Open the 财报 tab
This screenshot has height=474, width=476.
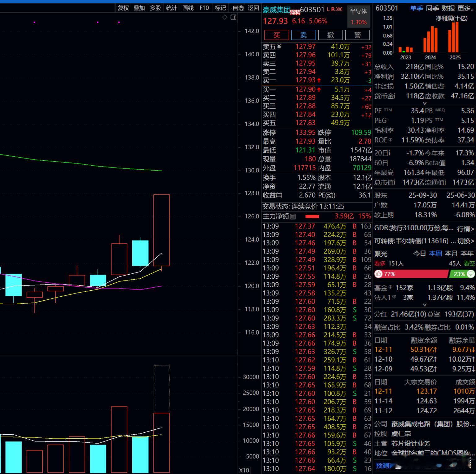[448, 8]
